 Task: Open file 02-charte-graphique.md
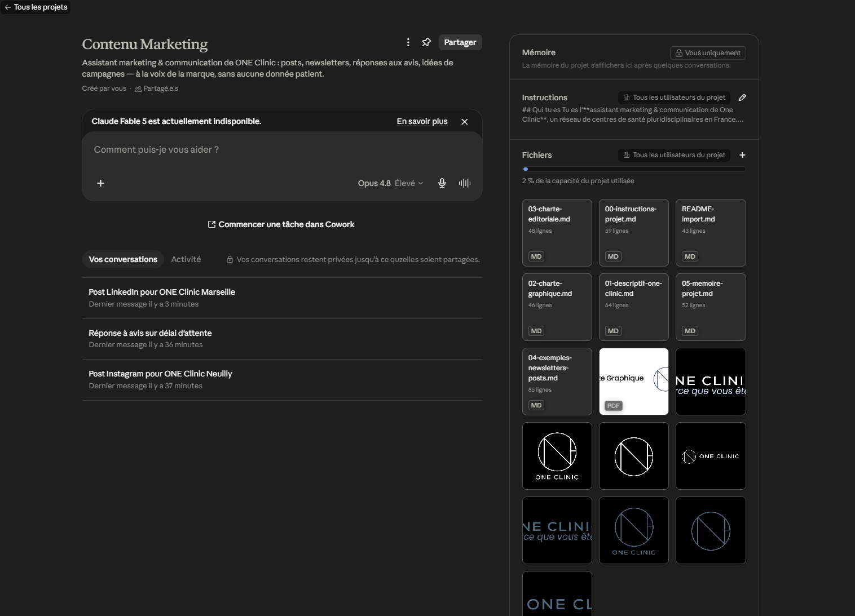557,307
